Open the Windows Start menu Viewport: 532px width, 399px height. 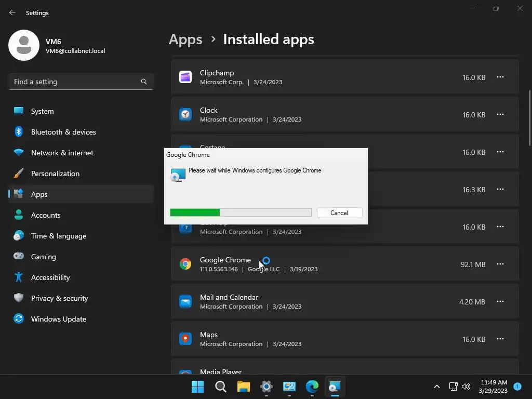197,387
